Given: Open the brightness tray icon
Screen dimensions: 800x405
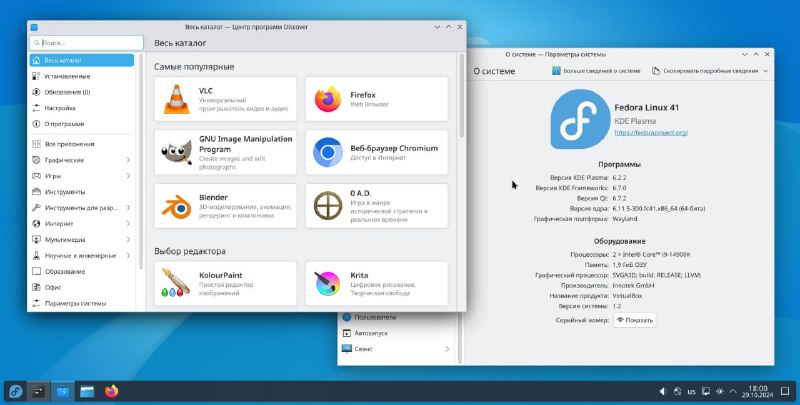Looking at the screenshot, I should tap(720, 392).
